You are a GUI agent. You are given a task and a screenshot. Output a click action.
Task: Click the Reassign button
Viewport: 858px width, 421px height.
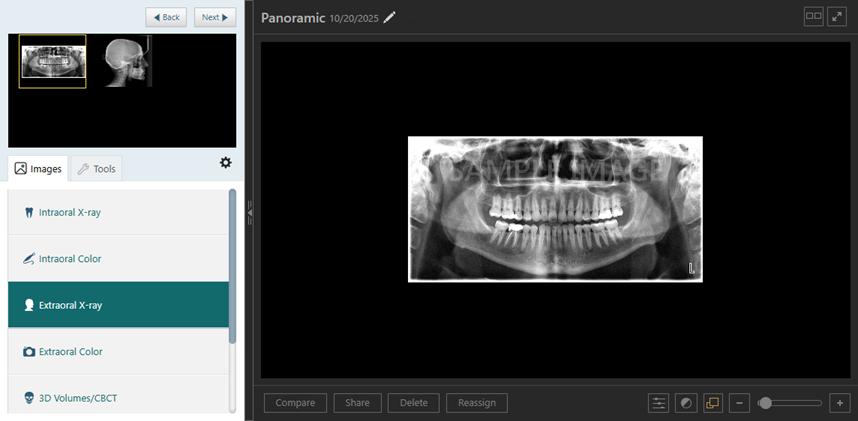click(477, 403)
